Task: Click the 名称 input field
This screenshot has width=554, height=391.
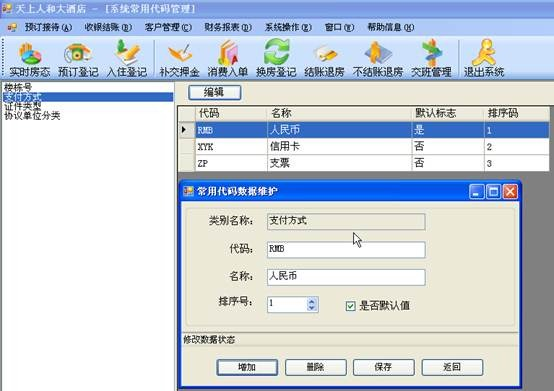Action: pos(346,277)
